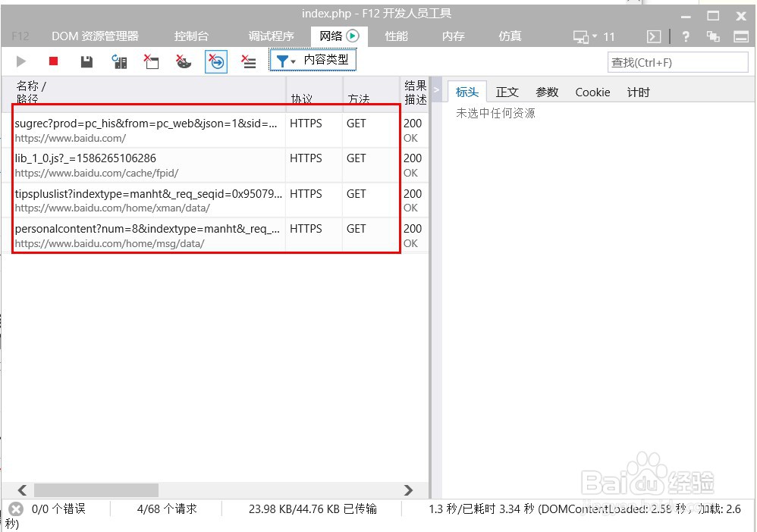
Task: Select the sugrec?prod=pc_his request row
Action: [x=215, y=130]
